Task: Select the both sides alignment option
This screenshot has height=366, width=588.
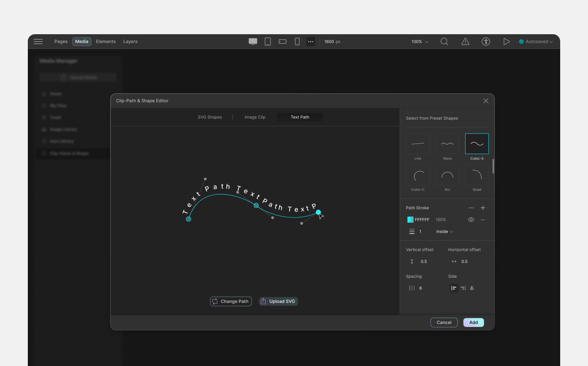Action: pos(472,288)
